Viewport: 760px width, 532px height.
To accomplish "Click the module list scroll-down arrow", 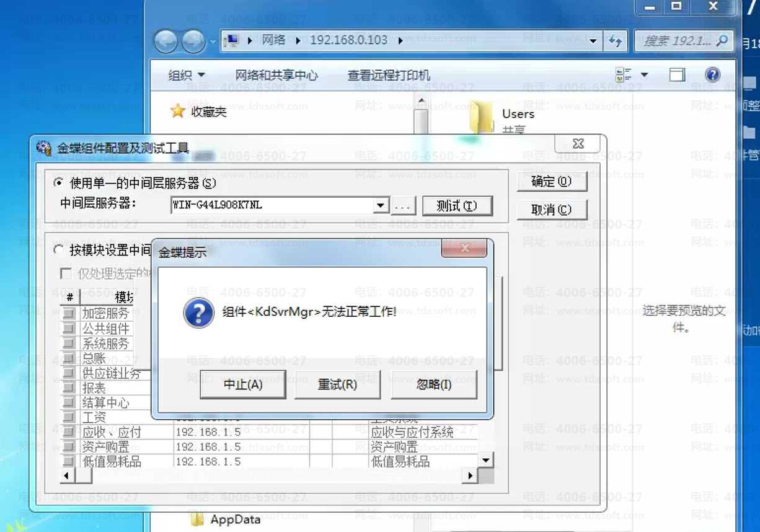I will (486, 460).
